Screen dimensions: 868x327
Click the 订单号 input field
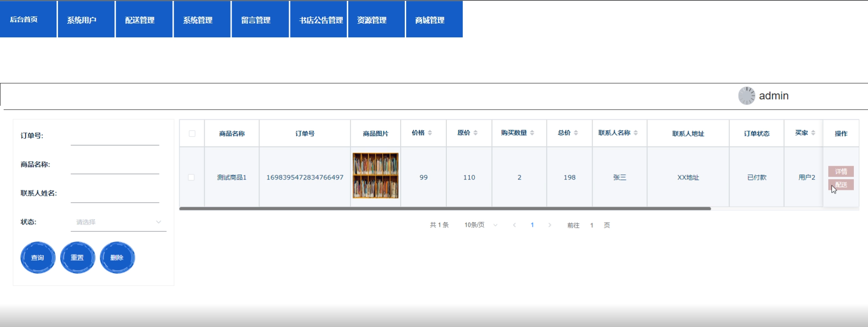[115, 137]
